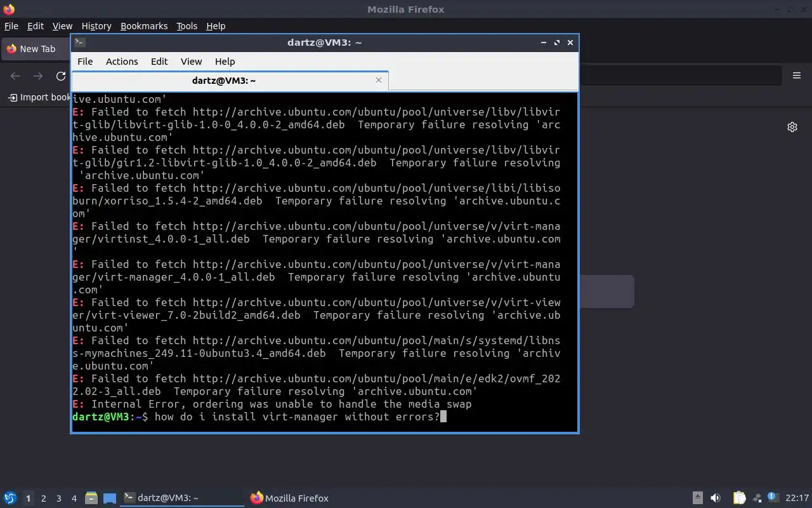Image resolution: width=812 pixels, height=508 pixels.
Task: Open Firefox File menu
Action: 11,26
